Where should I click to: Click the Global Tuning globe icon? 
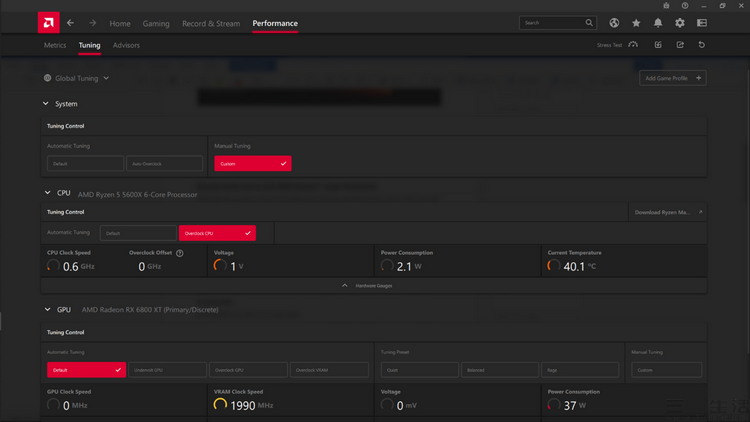click(x=47, y=78)
